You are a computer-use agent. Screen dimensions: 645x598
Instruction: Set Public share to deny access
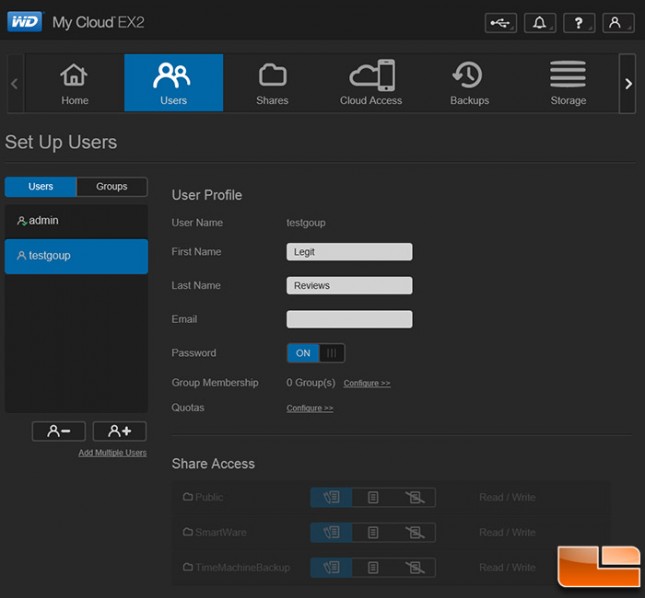click(x=415, y=498)
